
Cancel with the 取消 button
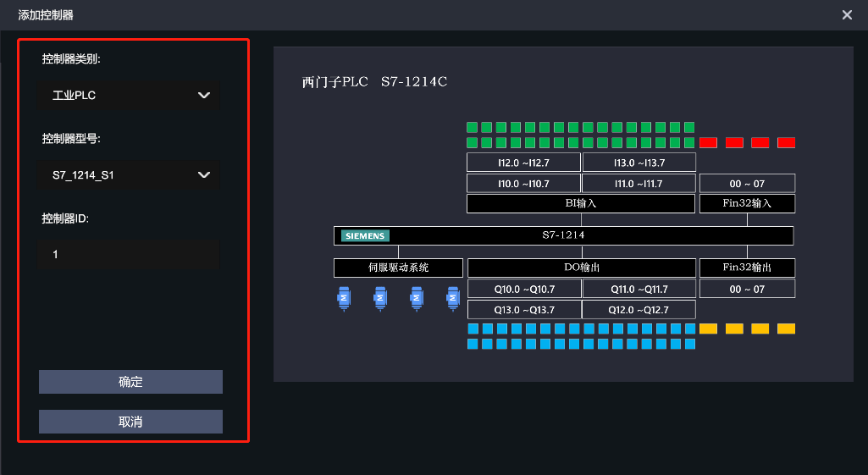click(x=130, y=422)
